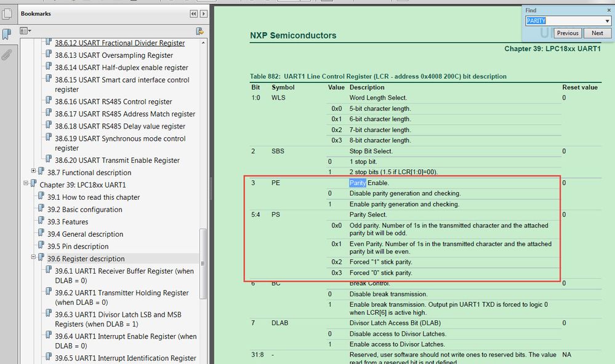
Task: Click the Enable parity generation and checking row
Action: pos(404,204)
